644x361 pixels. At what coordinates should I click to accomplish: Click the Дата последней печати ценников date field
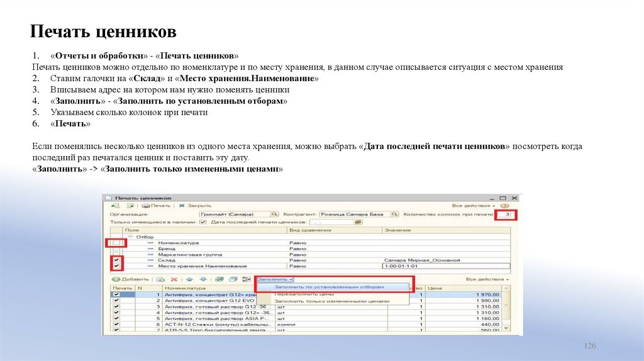[331, 222]
